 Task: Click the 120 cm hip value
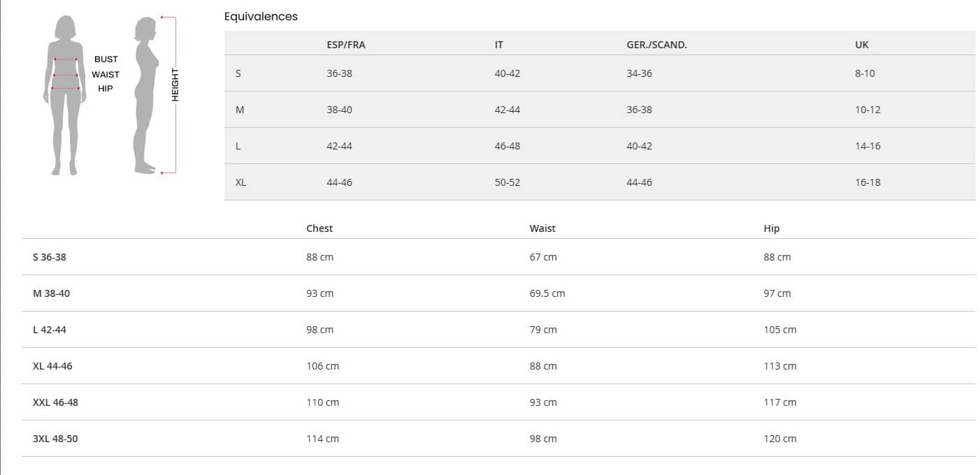click(x=779, y=439)
